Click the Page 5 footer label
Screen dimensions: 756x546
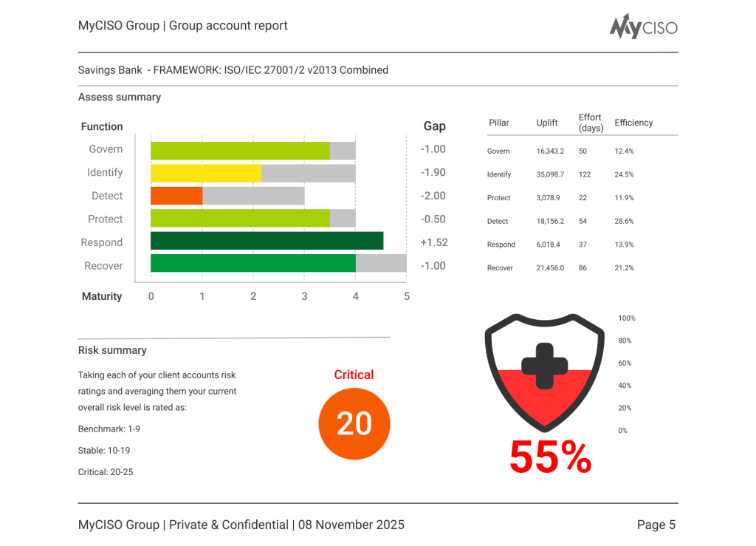pos(656,525)
